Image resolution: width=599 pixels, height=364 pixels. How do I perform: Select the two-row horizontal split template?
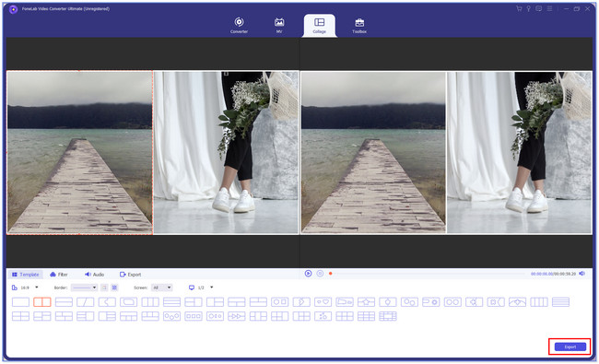pyautogui.click(x=64, y=302)
